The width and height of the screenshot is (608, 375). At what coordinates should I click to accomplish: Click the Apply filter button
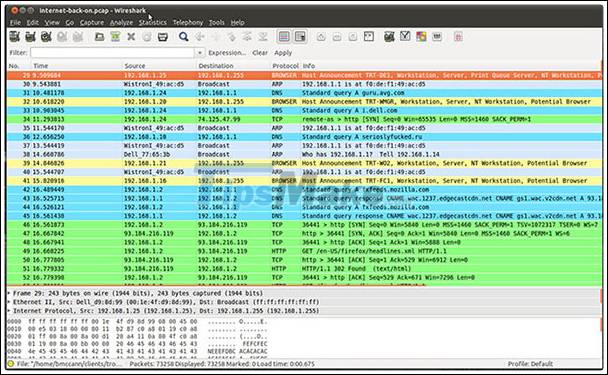tap(283, 53)
